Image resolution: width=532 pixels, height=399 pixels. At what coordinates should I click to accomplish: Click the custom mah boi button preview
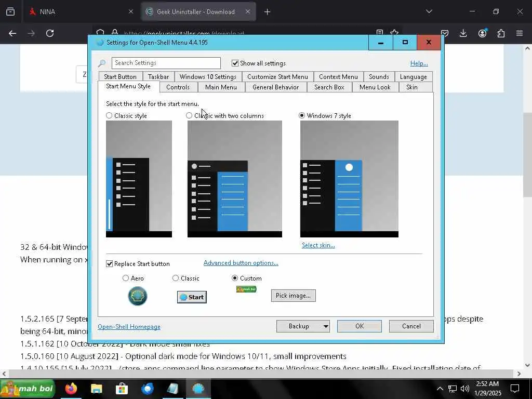point(246,289)
